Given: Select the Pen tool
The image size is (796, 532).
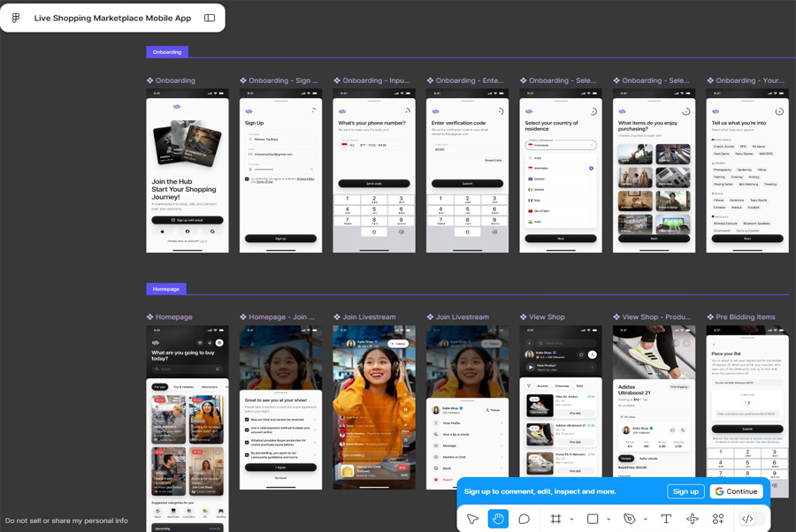Looking at the screenshot, I should 630,519.
